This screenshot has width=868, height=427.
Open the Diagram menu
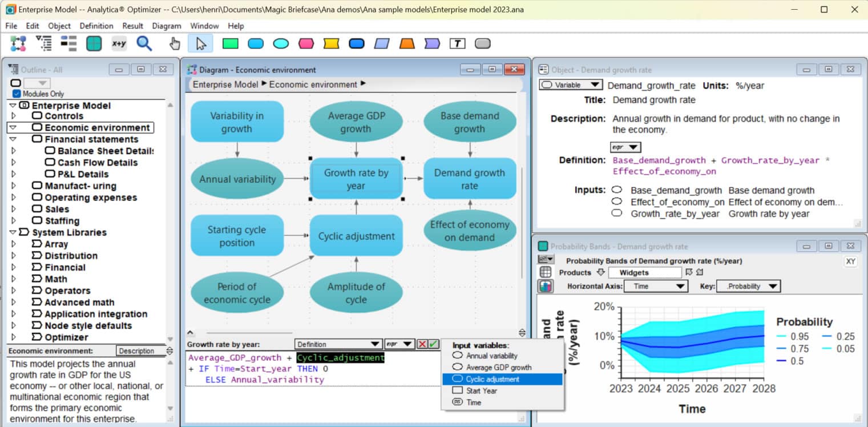(x=166, y=26)
